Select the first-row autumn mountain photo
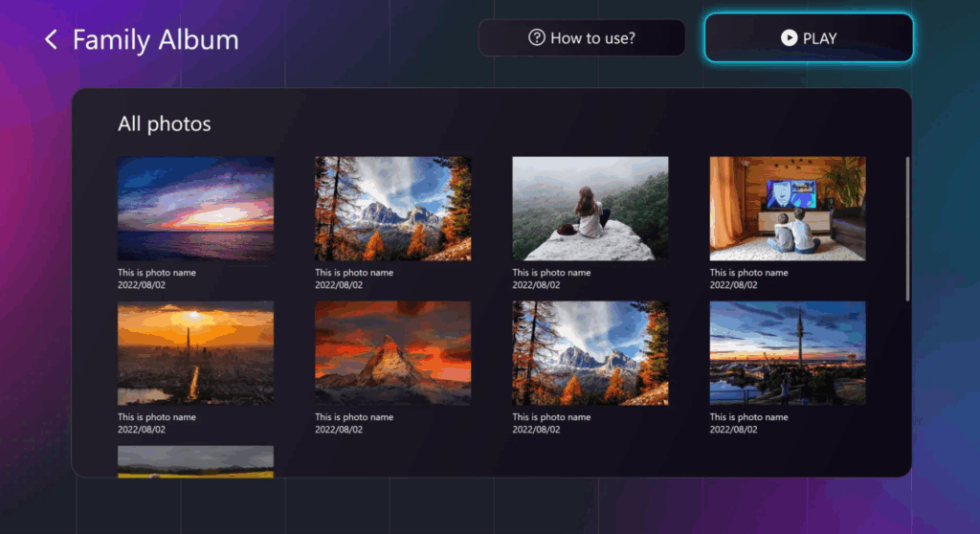The image size is (980, 534). point(392,209)
